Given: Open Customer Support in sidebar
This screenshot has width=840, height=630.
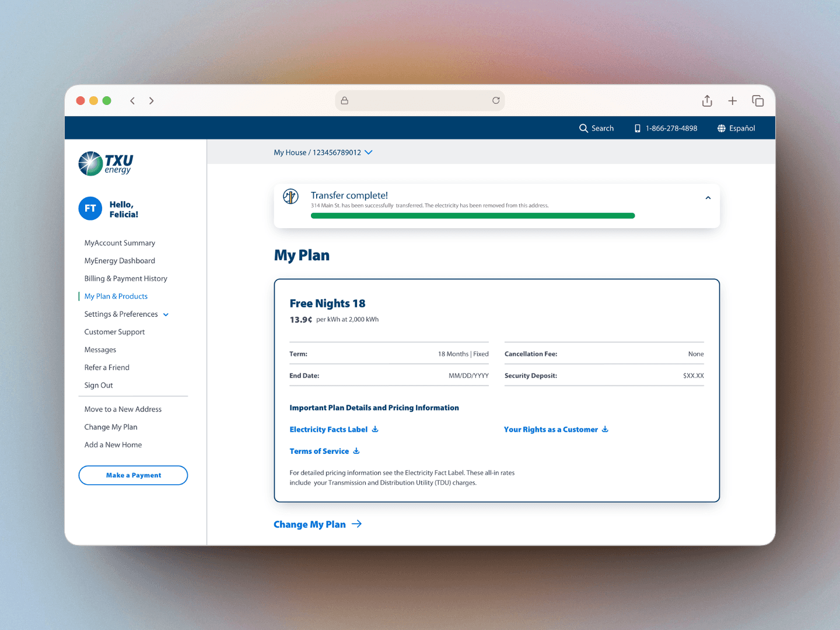Looking at the screenshot, I should point(114,332).
